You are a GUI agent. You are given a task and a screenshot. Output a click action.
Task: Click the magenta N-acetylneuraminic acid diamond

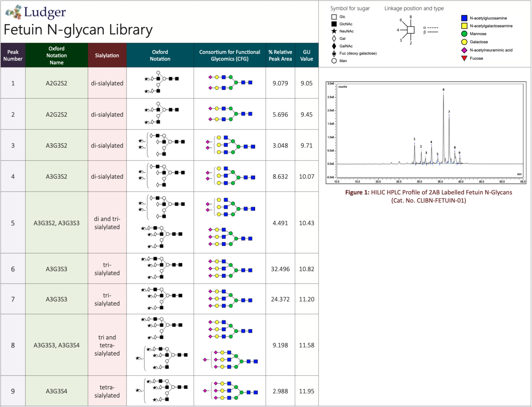coord(464,50)
